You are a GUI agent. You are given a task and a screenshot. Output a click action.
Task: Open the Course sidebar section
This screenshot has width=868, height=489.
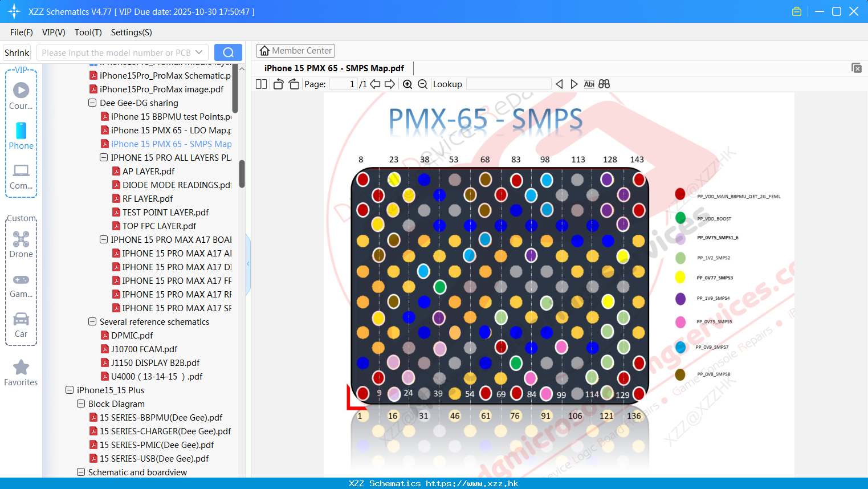(21, 96)
